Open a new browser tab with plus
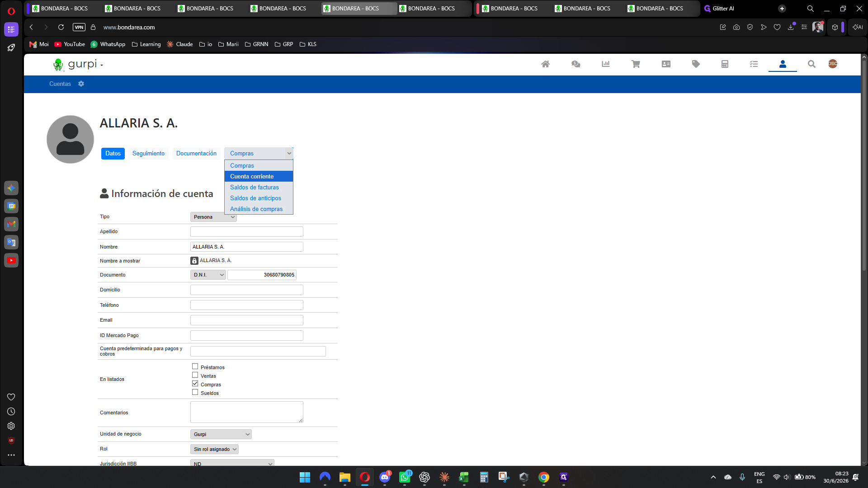Screen dimensions: 868x488 782,9
